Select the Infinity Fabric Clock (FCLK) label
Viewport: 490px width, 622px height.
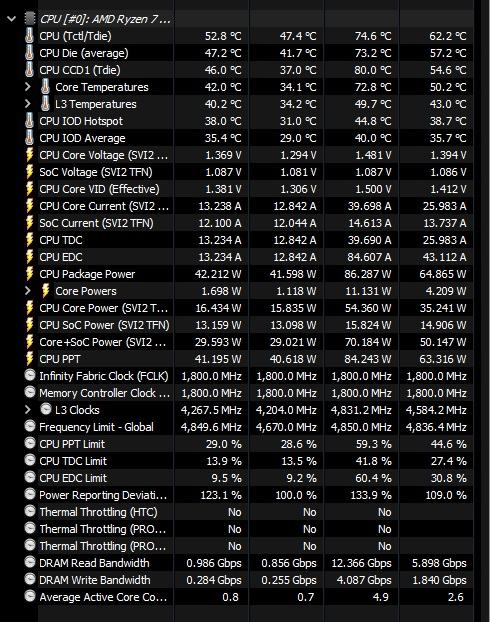click(x=104, y=376)
